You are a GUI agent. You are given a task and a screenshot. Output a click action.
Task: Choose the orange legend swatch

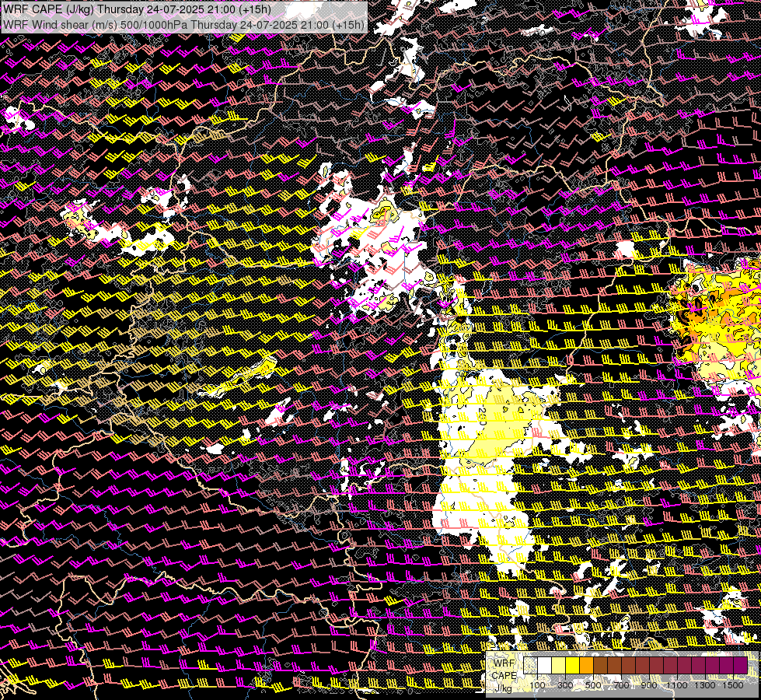[586, 665]
